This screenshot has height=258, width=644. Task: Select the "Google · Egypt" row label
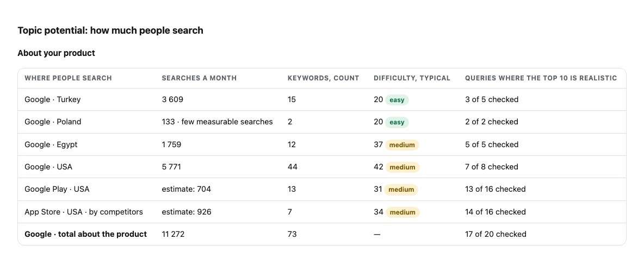click(x=51, y=144)
